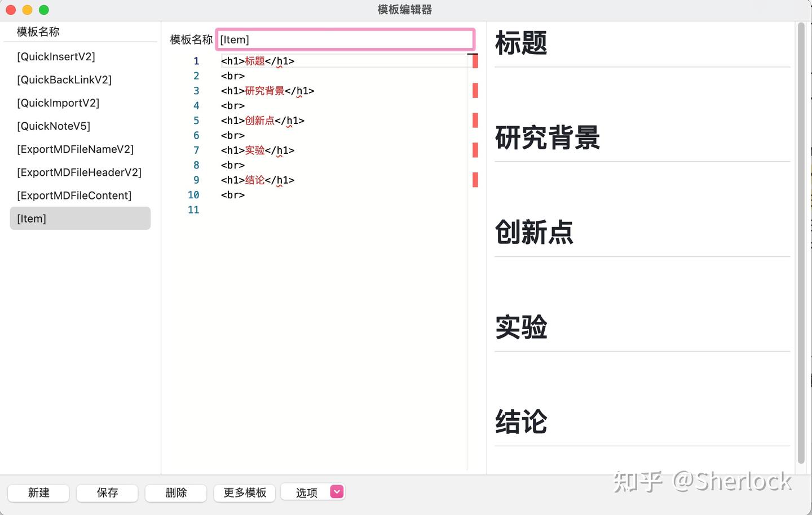Click code line 7 containing 实验
Viewport: 812px width, 515px height.
[x=258, y=150]
